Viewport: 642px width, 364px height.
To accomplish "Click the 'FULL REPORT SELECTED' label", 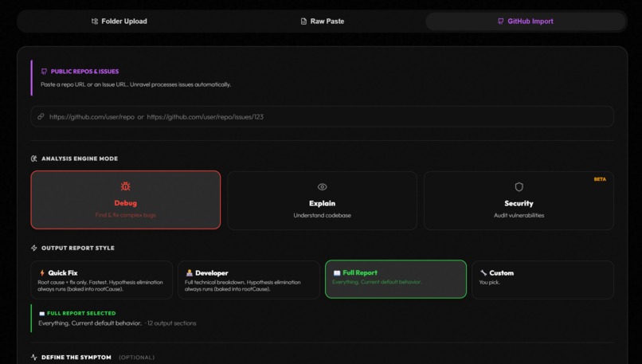I will (x=81, y=313).
